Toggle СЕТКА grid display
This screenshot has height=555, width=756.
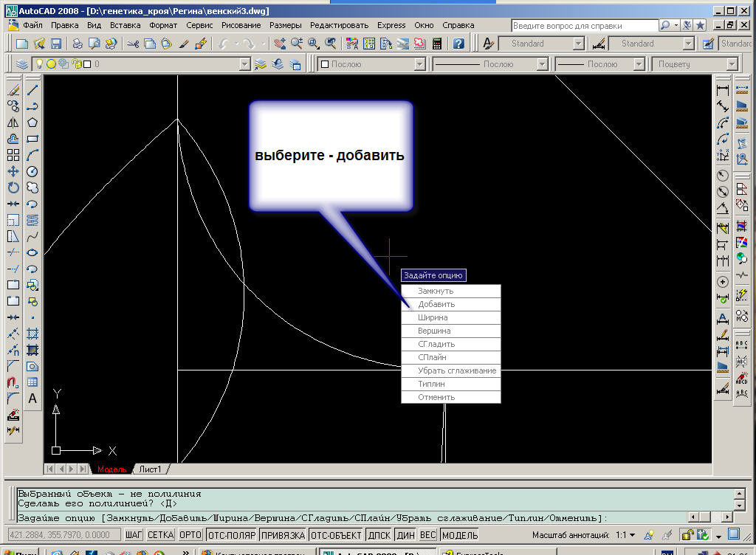[x=160, y=535]
